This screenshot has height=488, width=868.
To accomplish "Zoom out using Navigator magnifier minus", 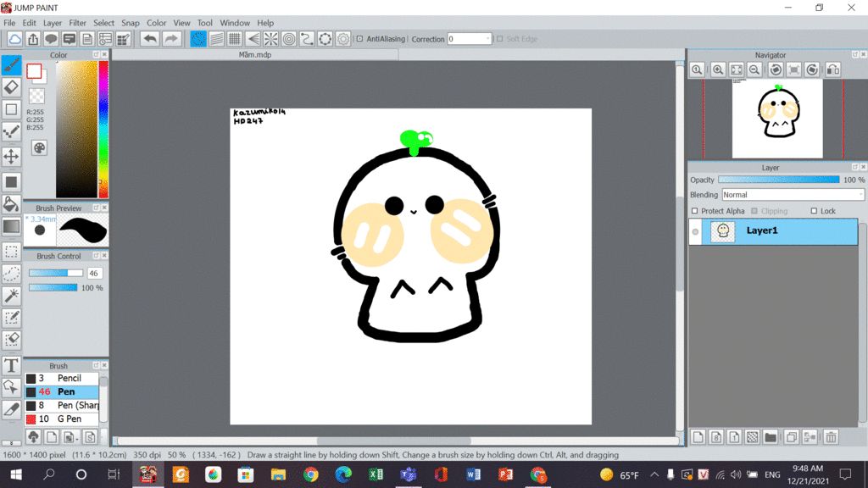I will [x=754, y=69].
